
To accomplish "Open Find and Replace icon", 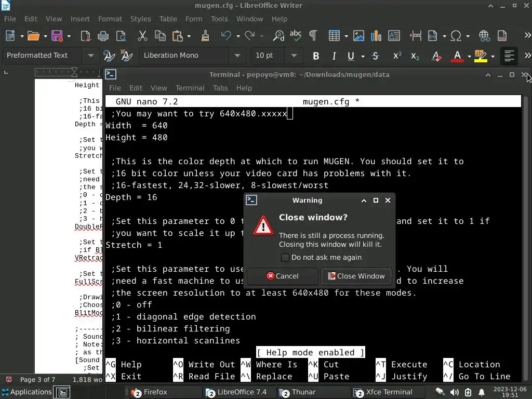I will [x=278, y=36].
